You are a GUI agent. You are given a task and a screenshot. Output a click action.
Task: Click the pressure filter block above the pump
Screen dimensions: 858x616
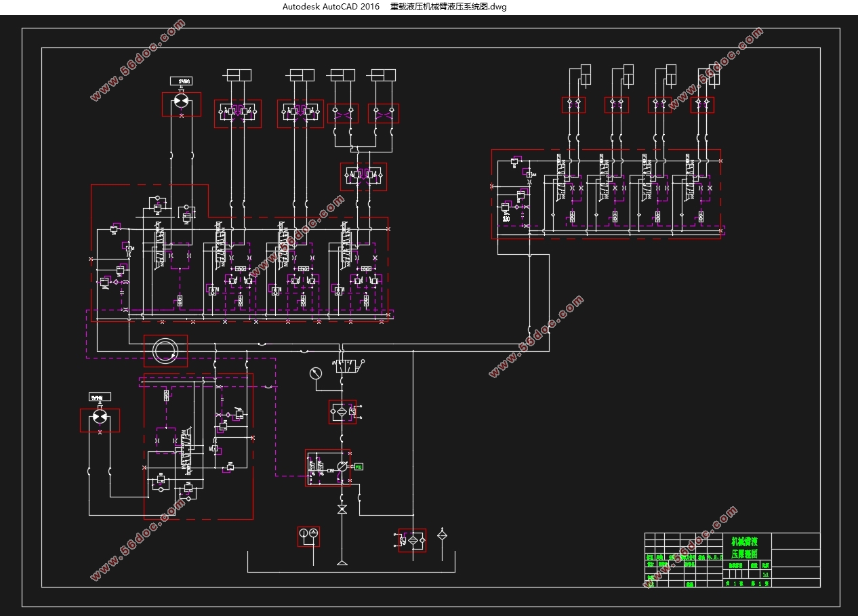(x=342, y=411)
